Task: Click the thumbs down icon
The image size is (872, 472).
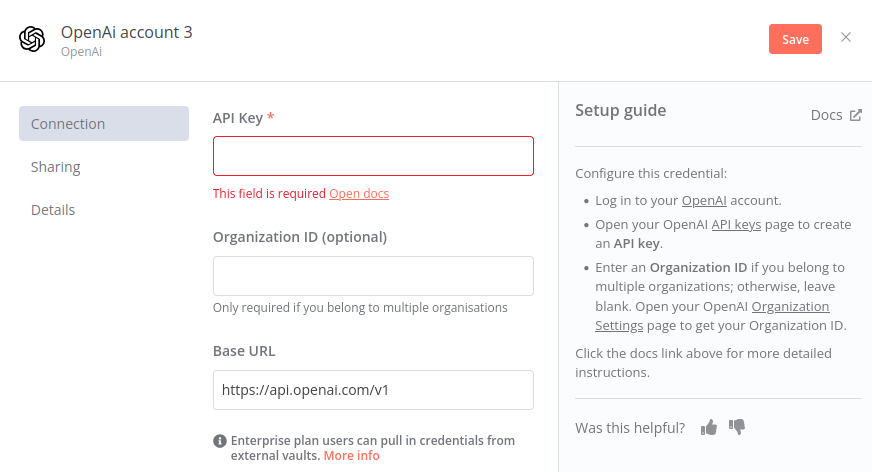Action: [x=737, y=427]
